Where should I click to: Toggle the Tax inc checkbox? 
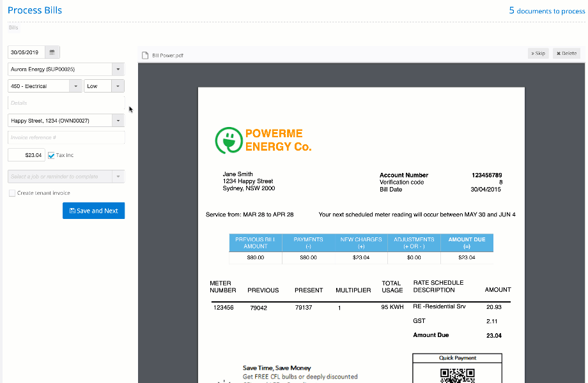click(x=51, y=155)
